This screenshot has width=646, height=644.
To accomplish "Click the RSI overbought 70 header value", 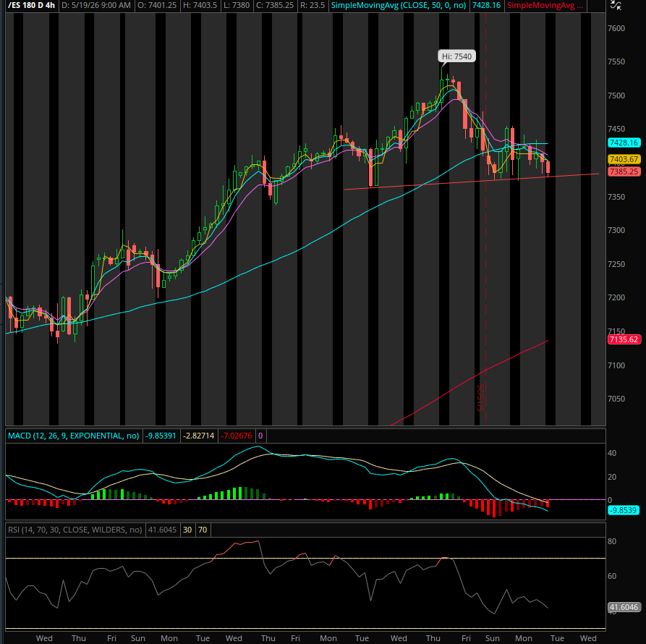I will pos(203,530).
